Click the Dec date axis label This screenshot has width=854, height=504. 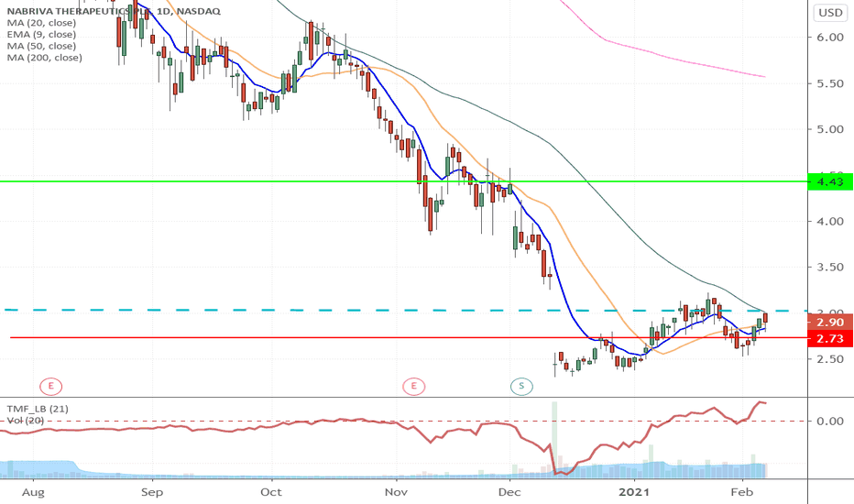coord(509,493)
